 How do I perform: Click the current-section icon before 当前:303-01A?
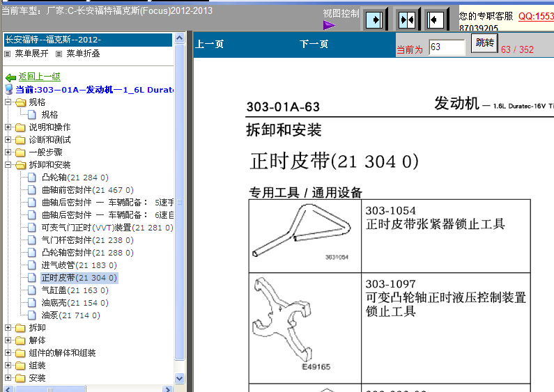coord(9,89)
